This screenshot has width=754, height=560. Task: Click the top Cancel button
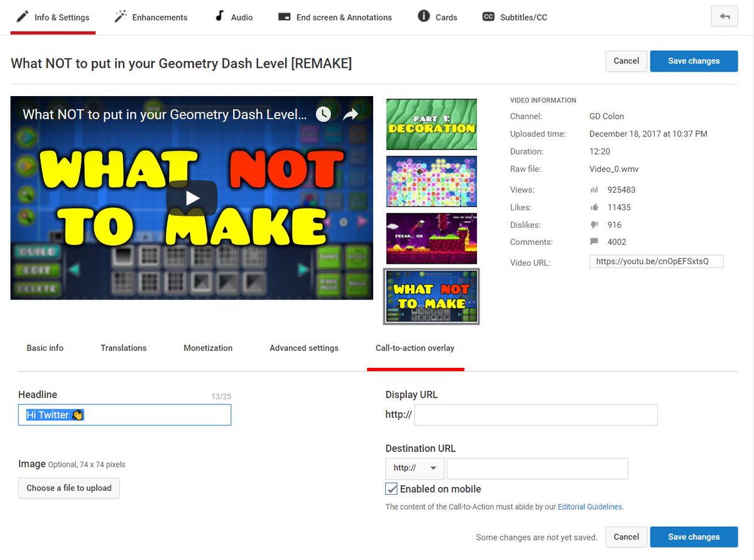pos(626,61)
